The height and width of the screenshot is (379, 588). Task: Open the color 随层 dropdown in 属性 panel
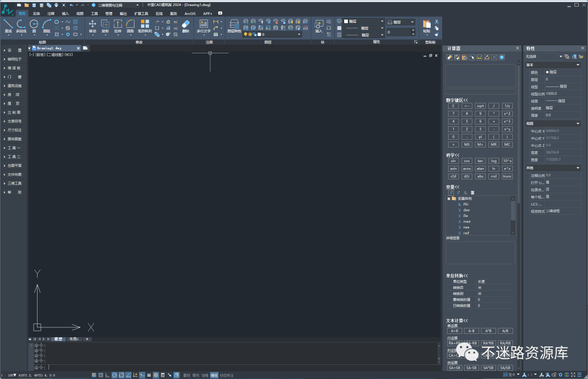pos(364,21)
